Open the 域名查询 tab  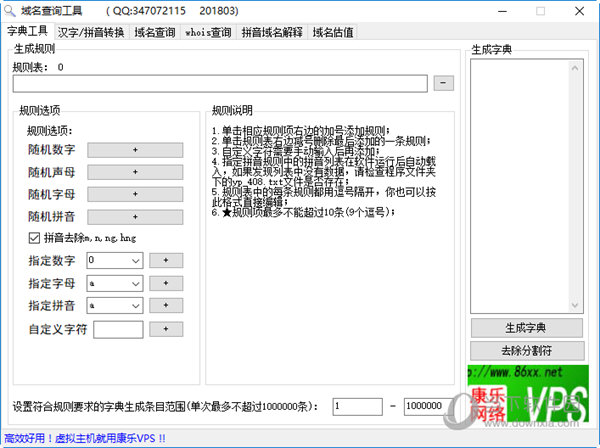point(155,33)
